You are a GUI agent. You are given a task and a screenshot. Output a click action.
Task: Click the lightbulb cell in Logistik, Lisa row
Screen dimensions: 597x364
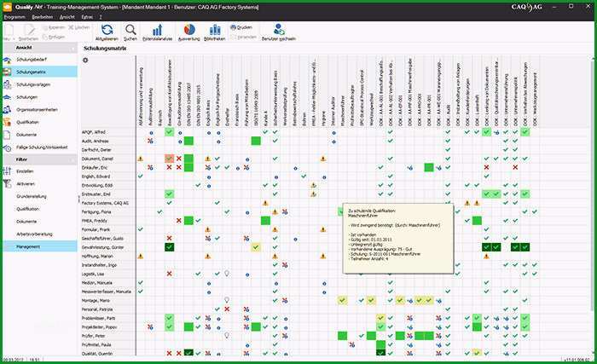click(227, 274)
